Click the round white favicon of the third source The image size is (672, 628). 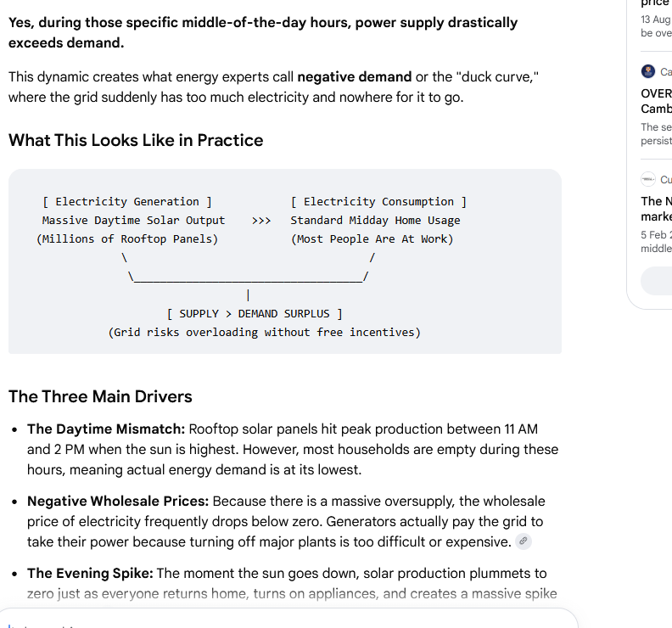tap(648, 179)
